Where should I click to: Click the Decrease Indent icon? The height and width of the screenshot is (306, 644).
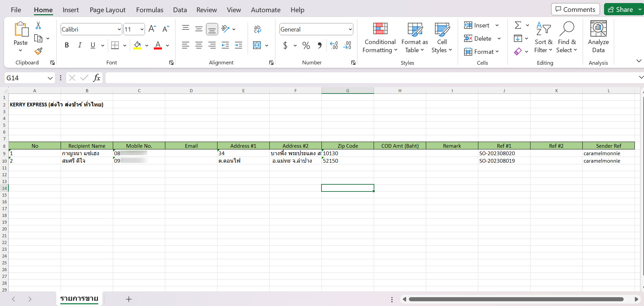(225, 45)
